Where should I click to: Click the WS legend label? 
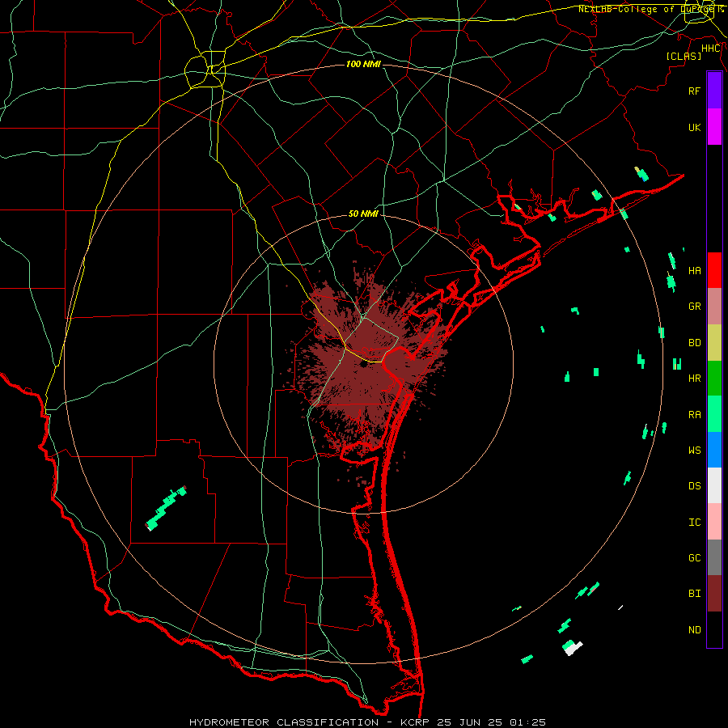(x=694, y=450)
